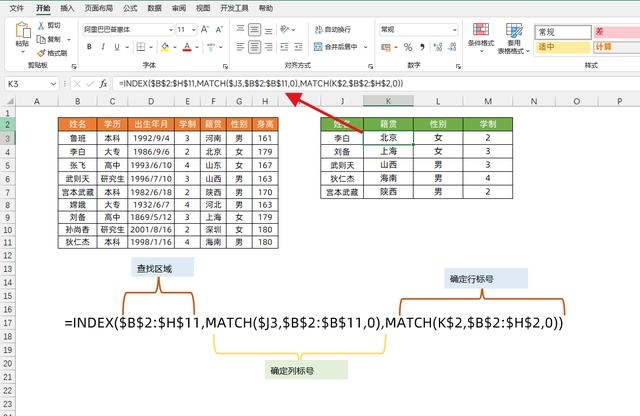The height and width of the screenshot is (416, 640).
Task: Open the Merge and Center dropdown arrow
Action: point(365,47)
